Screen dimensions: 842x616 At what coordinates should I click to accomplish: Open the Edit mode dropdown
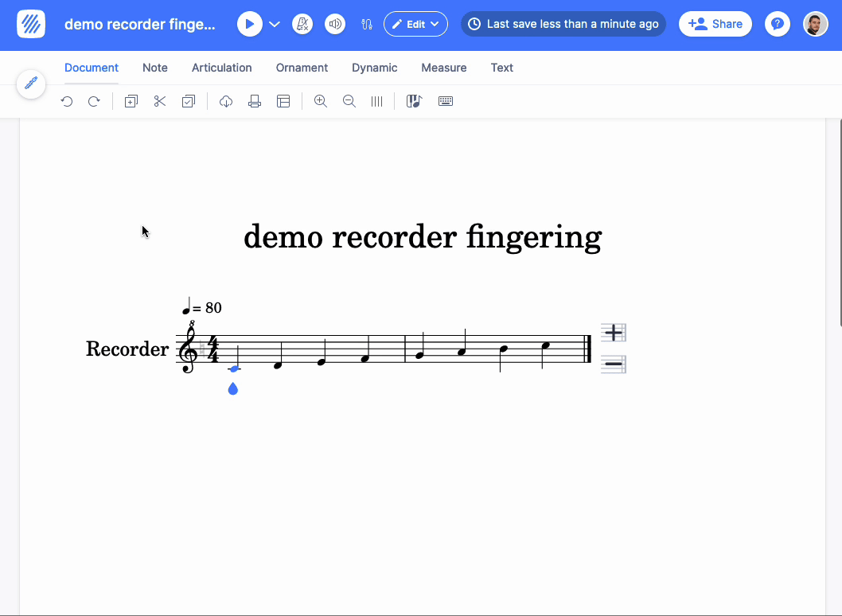[x=415, y=24]
